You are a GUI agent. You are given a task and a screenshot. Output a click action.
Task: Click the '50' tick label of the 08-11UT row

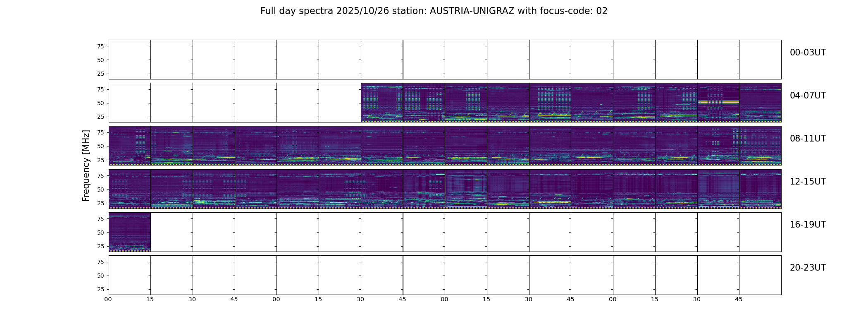(x=100, y=146)
